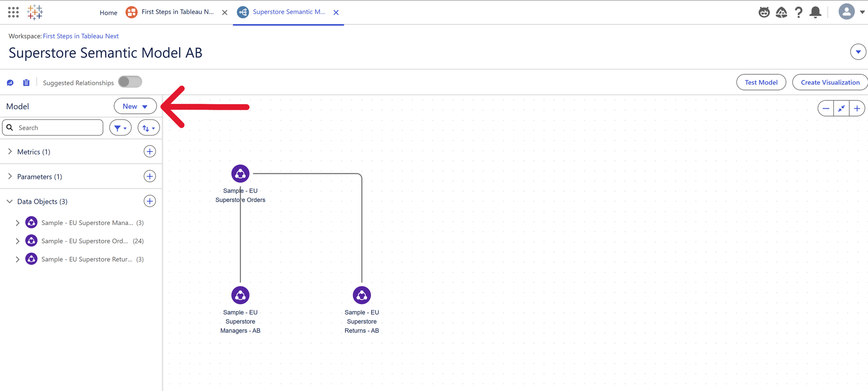Open the Help question mark icon

799,12
